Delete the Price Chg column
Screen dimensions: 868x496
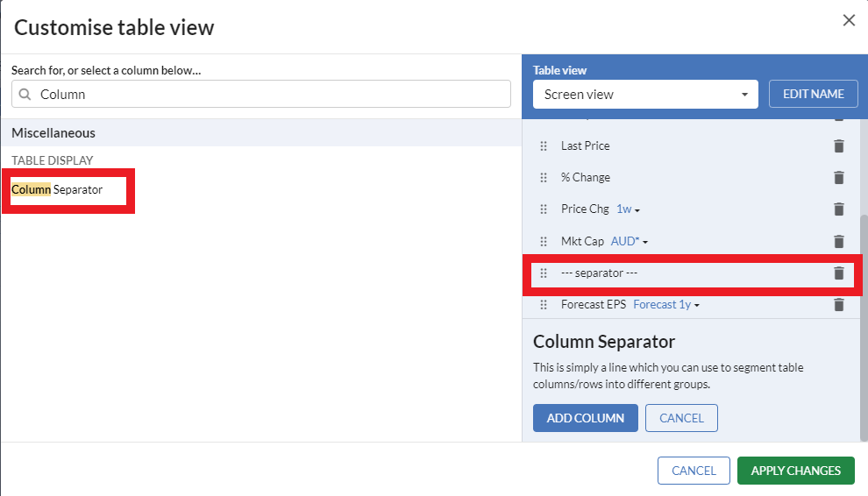(839, 209)
